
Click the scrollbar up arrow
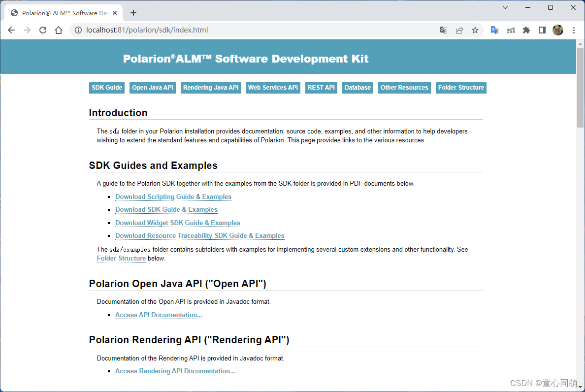(580, 44)
